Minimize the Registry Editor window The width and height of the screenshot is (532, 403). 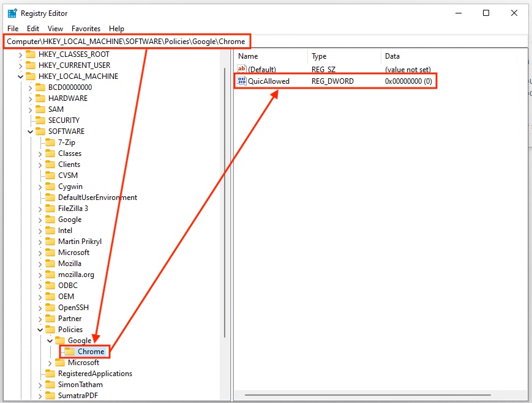point(459,13)
